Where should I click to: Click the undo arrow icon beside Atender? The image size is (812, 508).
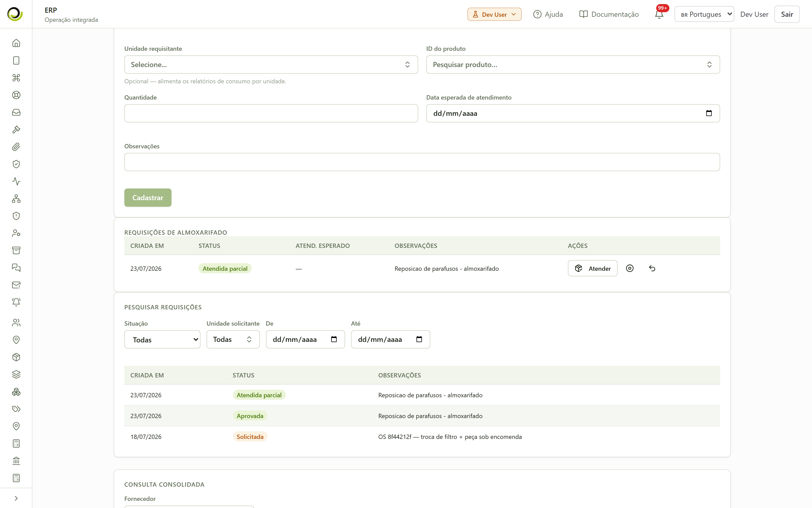click(x=652, y=268)
